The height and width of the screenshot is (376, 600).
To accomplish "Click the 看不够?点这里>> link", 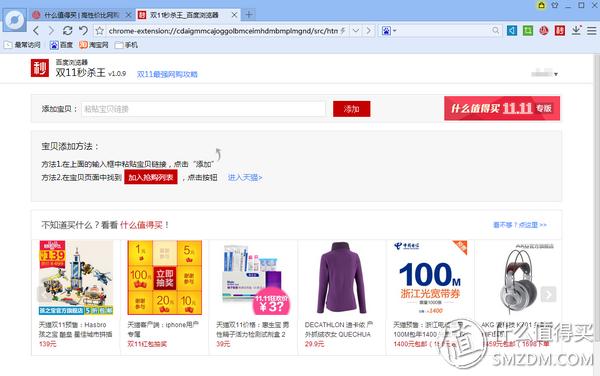I will click(520, 225).
